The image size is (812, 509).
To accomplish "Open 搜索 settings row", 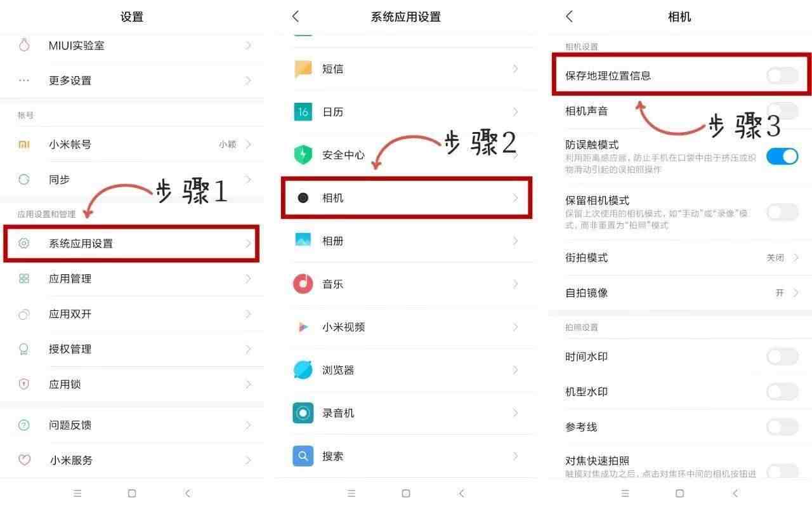I will tap(407, 456).
